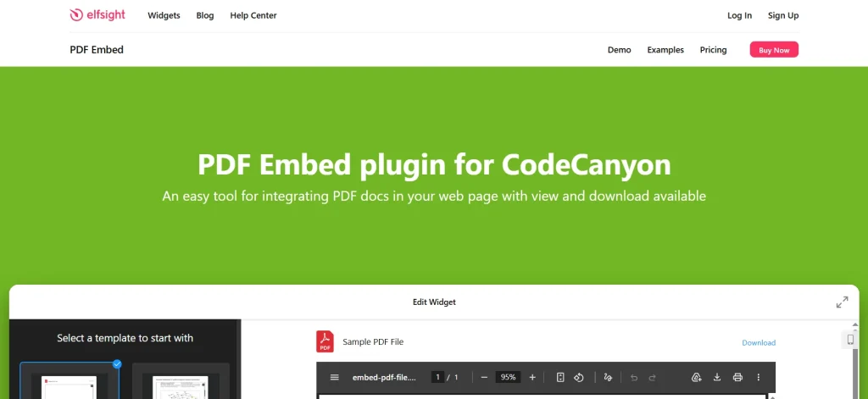
Task: Switch to mobile preview mode
Action: point(850,339)
